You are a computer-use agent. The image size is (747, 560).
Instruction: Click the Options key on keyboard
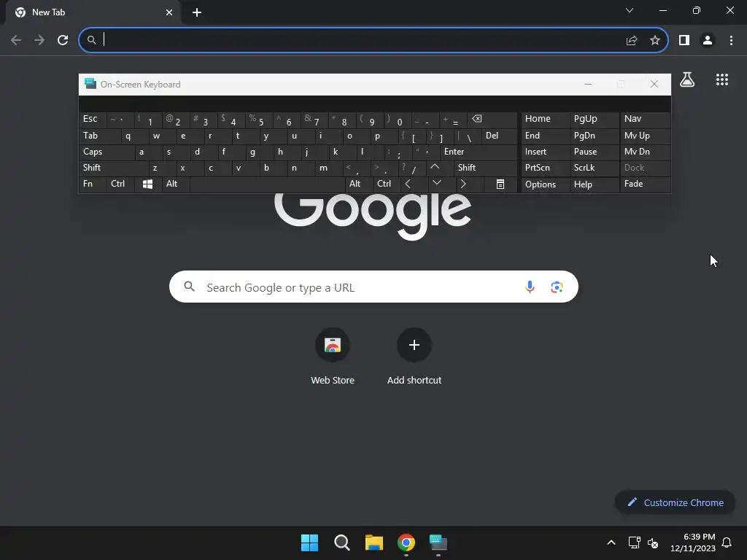click(x=545, y=184)
